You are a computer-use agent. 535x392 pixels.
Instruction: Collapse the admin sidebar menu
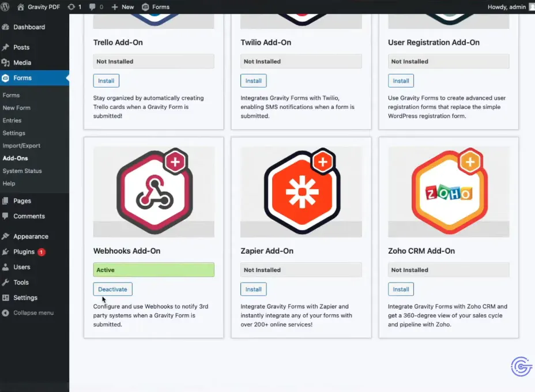33,312
